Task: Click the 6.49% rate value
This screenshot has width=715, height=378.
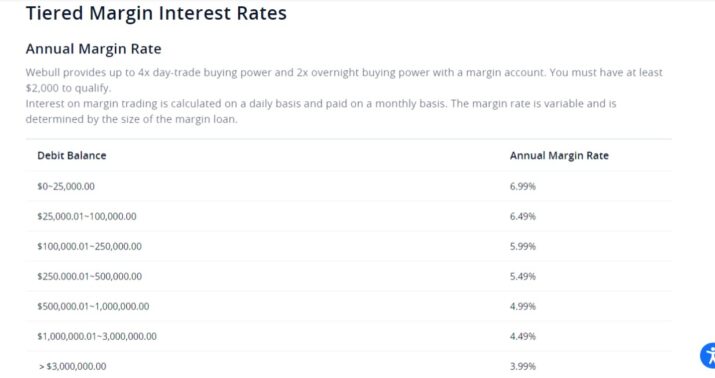Action: pos(523,216)
